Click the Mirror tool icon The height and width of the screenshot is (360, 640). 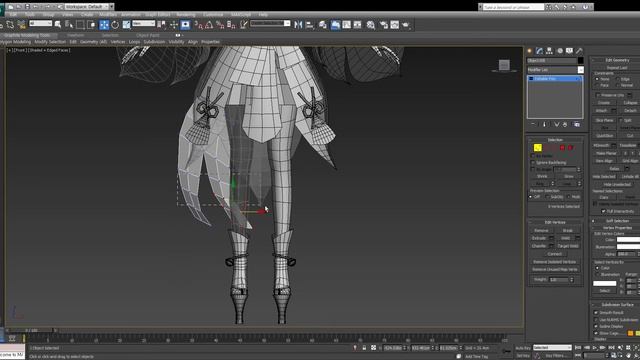click(x=298, y=25)
